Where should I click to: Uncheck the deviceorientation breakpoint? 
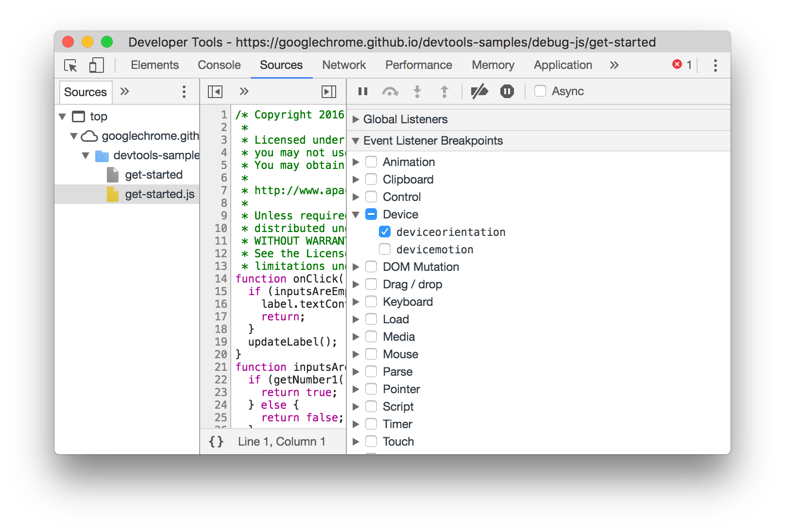[385, 232]
